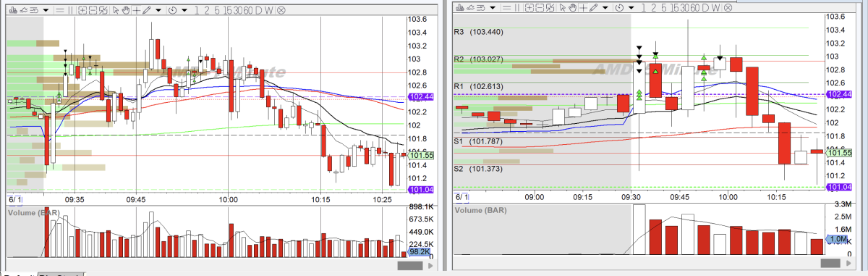Viewport: 868px width, 276px height.
Task: Click zoom in icon on left chart toolbar
Action: [x=82, y=10]
